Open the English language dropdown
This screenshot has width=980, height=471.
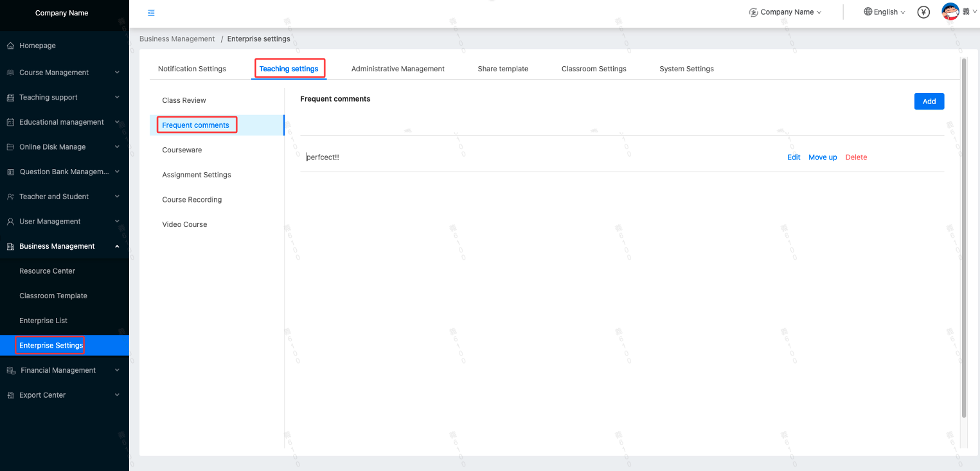(x=885, y=12)
